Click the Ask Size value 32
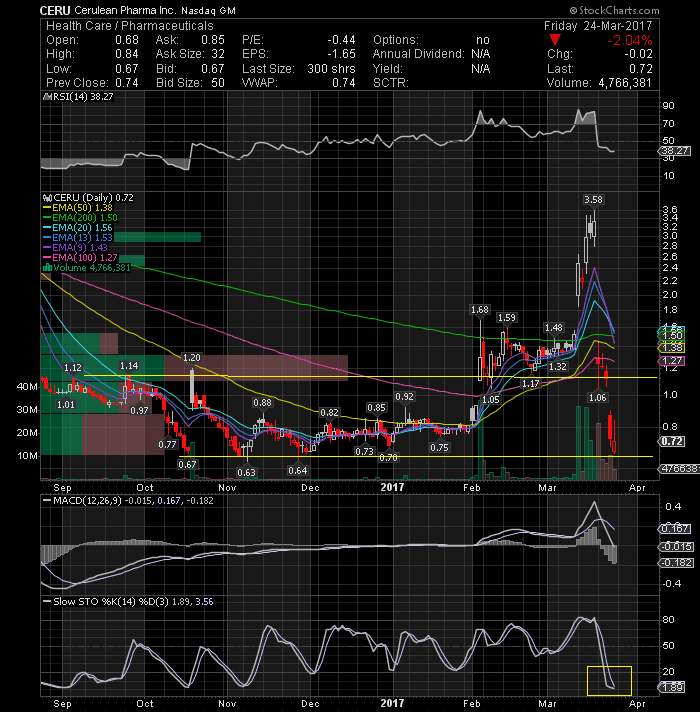The image size is (700, 712). (x=218, y=54)
